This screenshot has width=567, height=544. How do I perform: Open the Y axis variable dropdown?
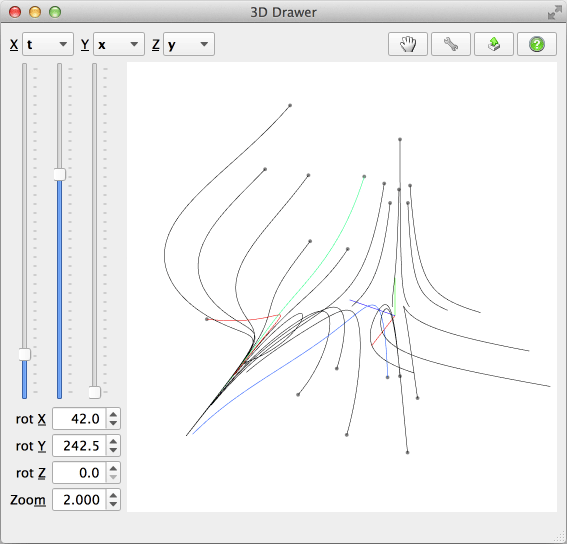tap(119, 44)
